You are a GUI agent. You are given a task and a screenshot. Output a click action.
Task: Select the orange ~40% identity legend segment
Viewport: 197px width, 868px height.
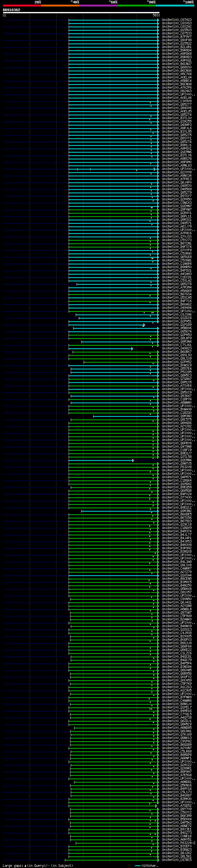click(x=60, y=6)
